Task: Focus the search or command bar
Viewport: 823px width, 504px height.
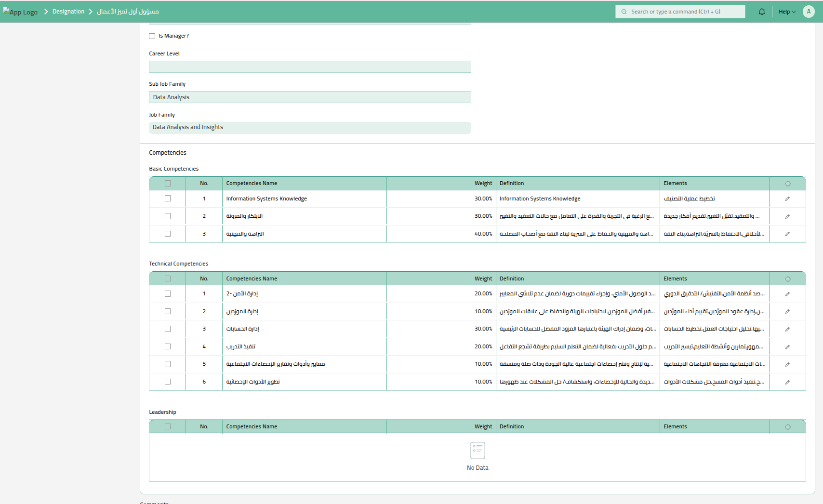Action: click(x=680, y=12)
